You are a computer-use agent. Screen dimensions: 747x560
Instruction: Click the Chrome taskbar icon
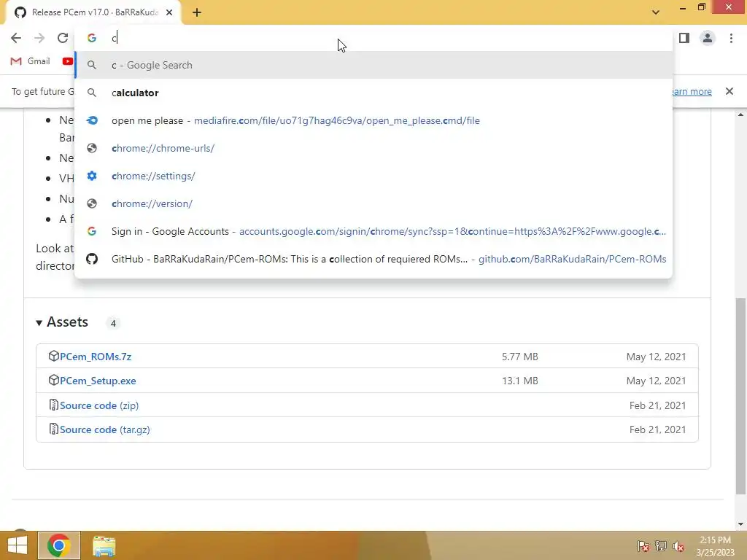pos(58,545)
